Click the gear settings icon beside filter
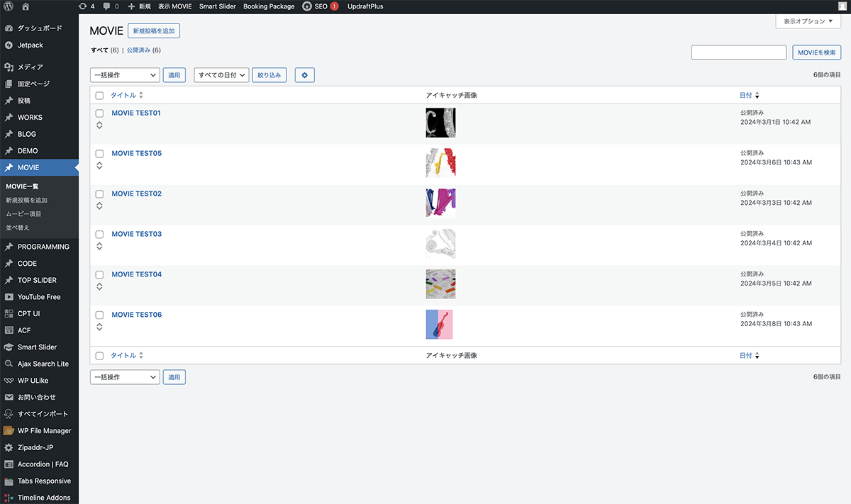The image size is (851, 504). 304,75
